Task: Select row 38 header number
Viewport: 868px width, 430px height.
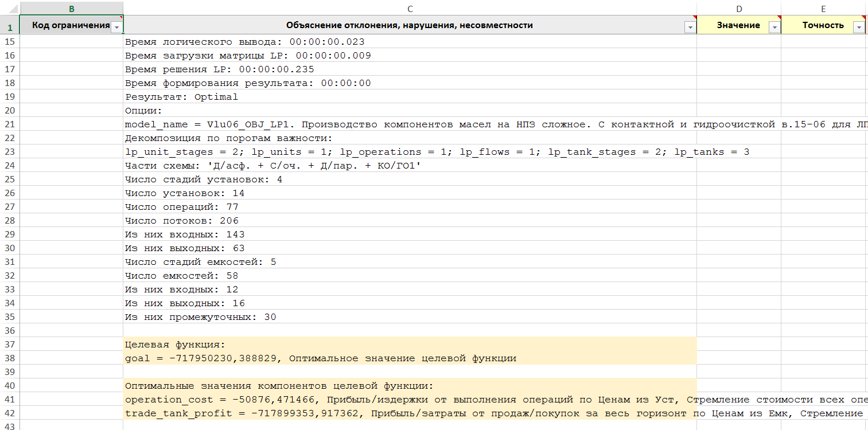Action: 9,358
